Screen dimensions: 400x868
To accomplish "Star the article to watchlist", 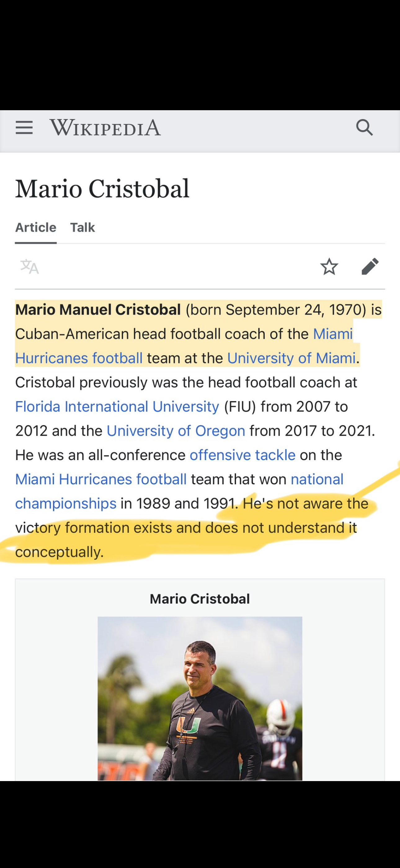I will click(329, 267).
